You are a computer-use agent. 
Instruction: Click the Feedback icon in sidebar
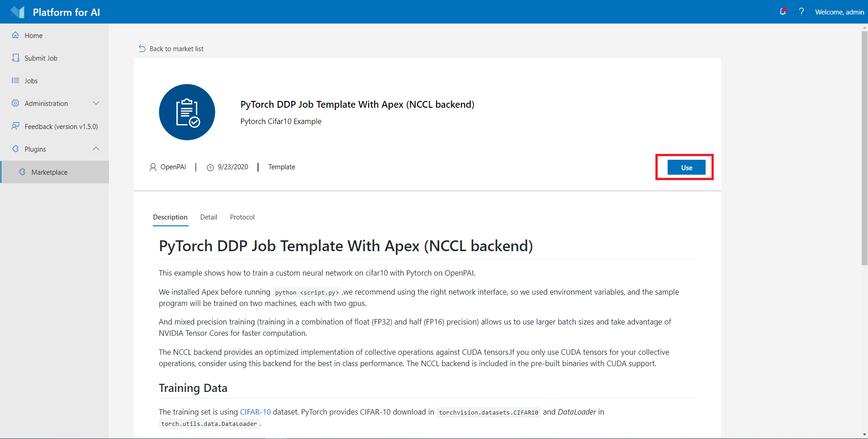15,126
